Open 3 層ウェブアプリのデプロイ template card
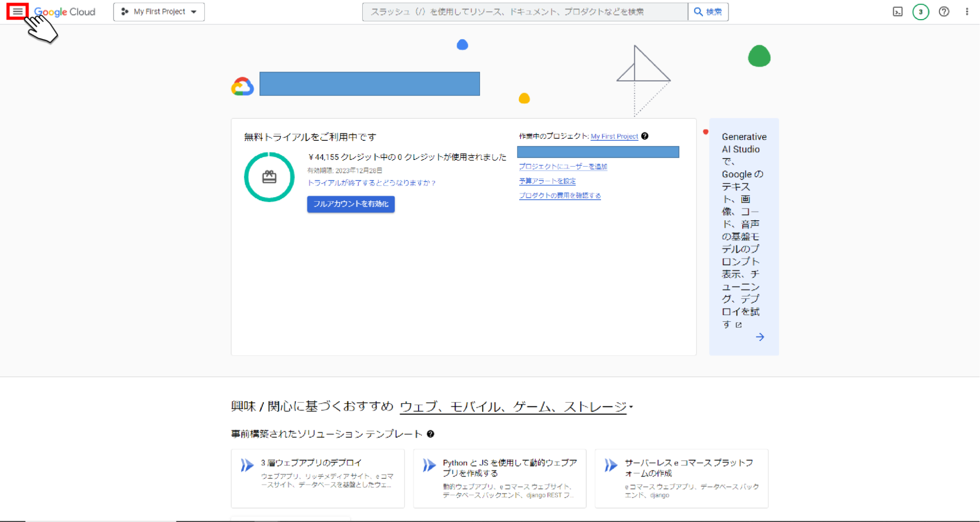Viewport: 980px width, 522px height. pos(318,478)
